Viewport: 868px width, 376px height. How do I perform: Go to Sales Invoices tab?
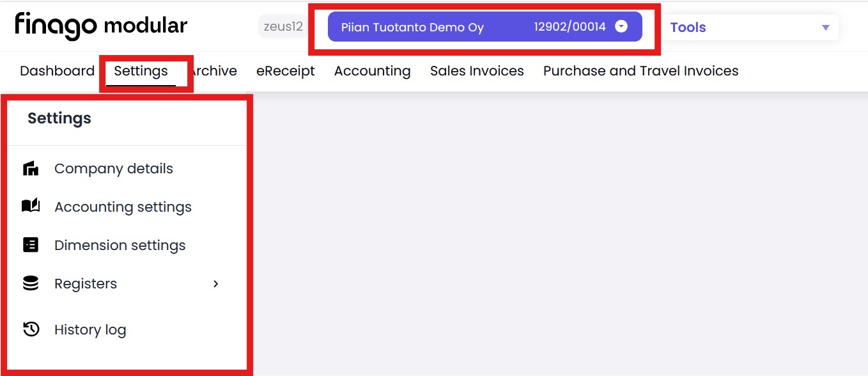click(477, 71)
